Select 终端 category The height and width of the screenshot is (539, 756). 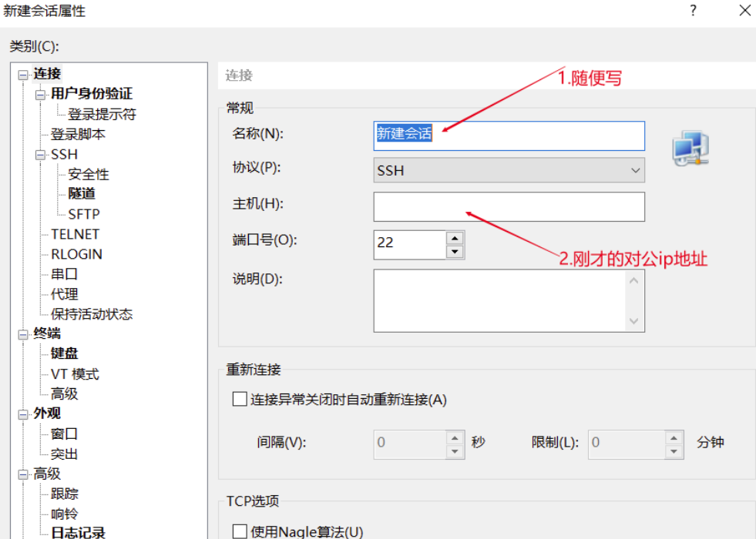(x=47, y=333)
